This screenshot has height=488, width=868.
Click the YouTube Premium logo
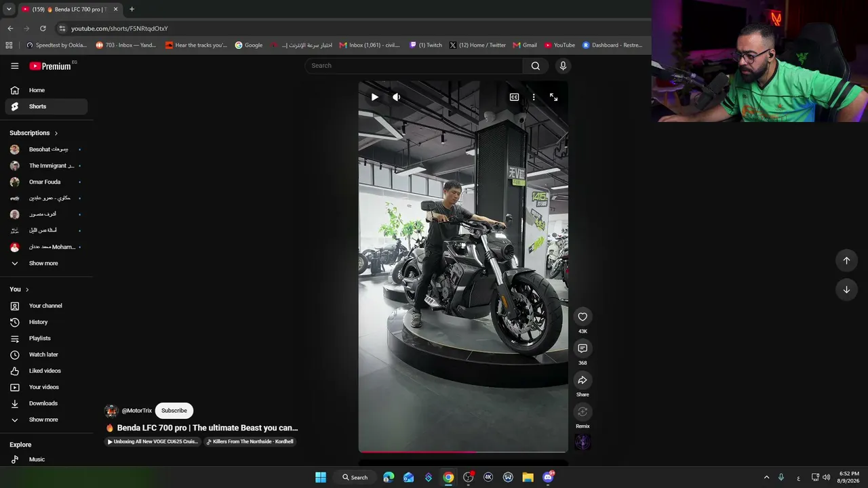coord(50,66)
